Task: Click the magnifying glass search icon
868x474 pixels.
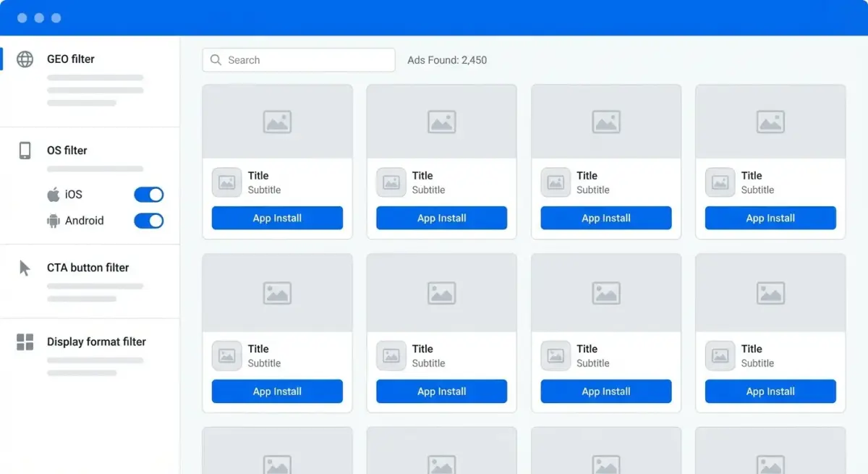Action: point(216,60)
